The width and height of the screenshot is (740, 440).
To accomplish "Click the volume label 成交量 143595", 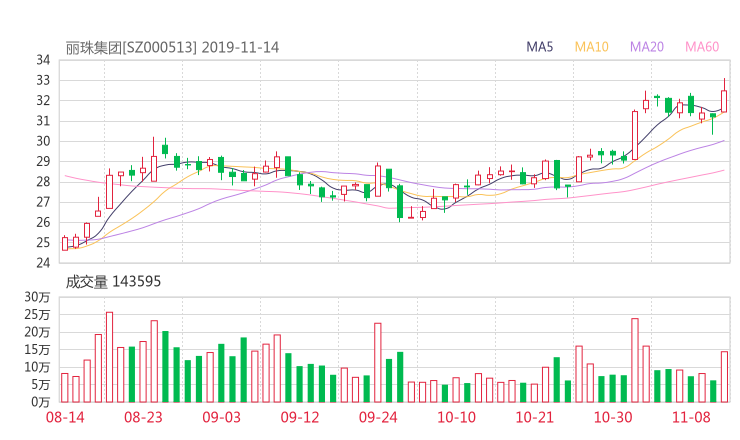I will (x=113, y=282).
